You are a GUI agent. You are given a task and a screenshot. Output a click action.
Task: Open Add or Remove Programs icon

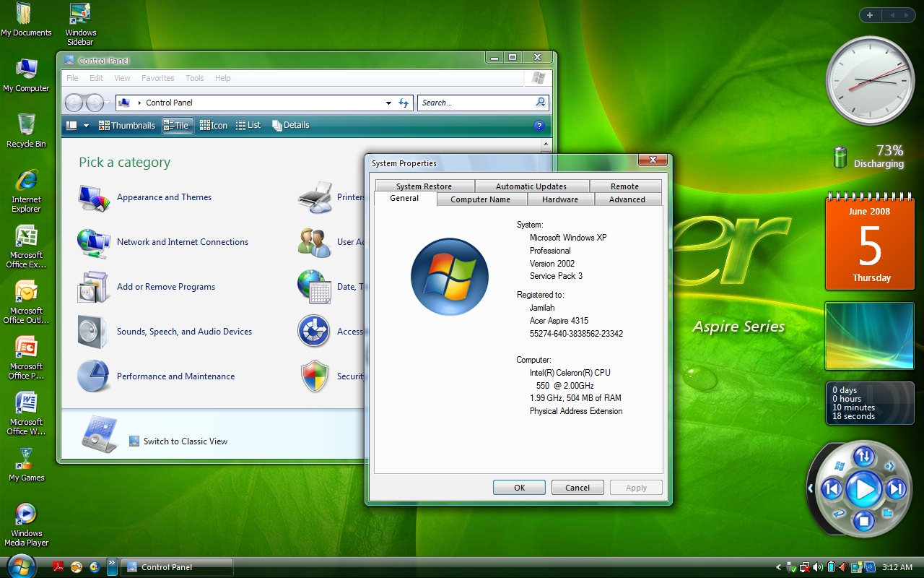(95, 288)
